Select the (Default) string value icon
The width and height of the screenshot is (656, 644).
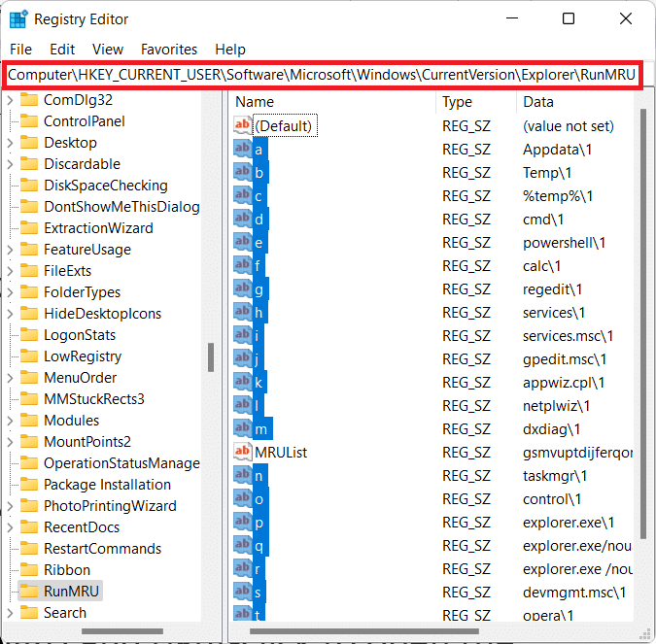tap(243, 126)
